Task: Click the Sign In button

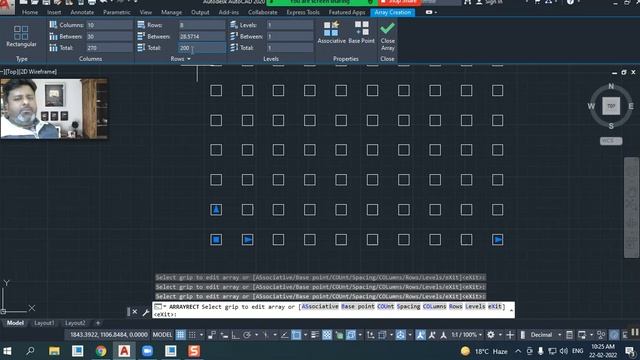Action: click(490, 2)
